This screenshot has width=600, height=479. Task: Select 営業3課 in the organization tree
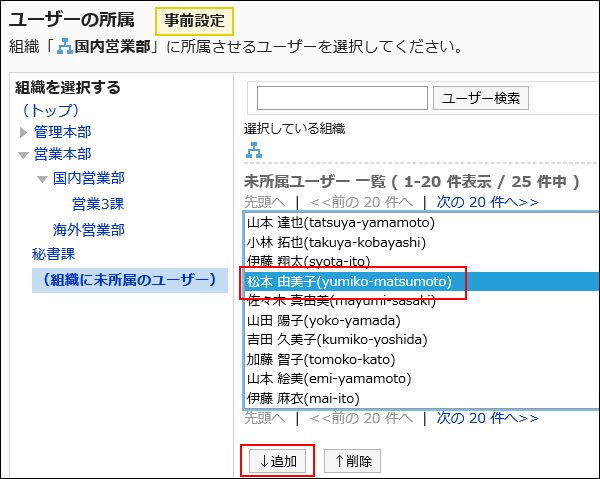click(98, 204)
